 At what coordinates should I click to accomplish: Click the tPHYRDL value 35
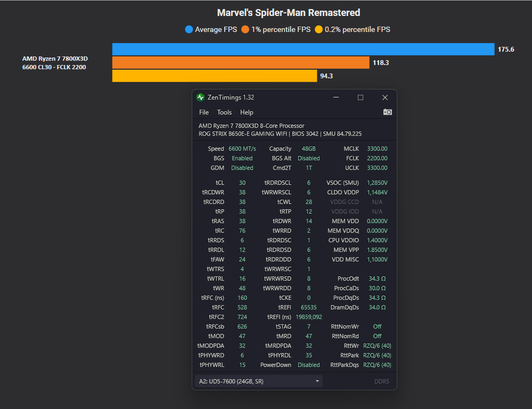[x=309, y=355]
